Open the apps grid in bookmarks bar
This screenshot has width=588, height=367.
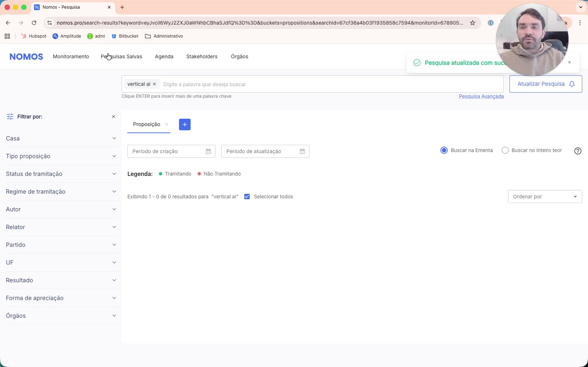coord(7,36)
